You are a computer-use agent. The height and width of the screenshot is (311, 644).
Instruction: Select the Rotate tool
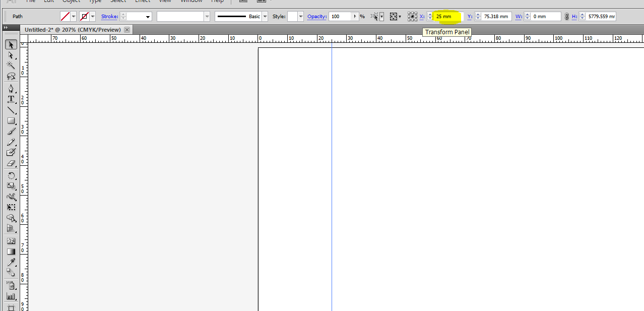[11, 175]
